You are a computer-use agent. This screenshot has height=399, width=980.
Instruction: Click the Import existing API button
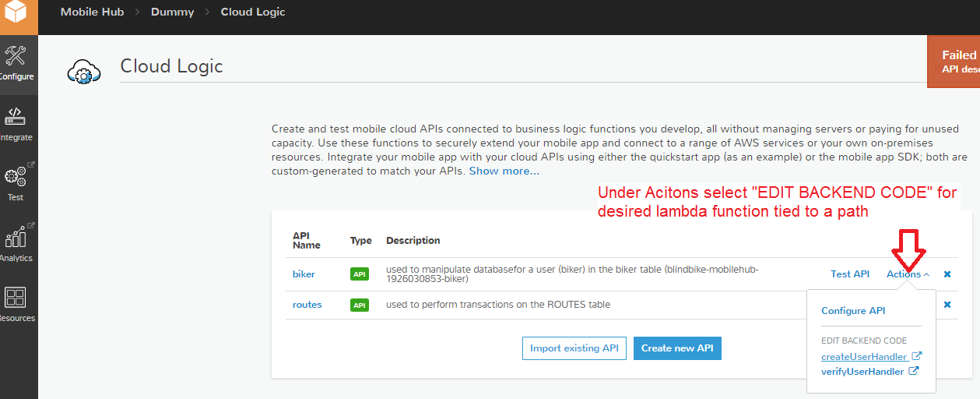(574, 348)
